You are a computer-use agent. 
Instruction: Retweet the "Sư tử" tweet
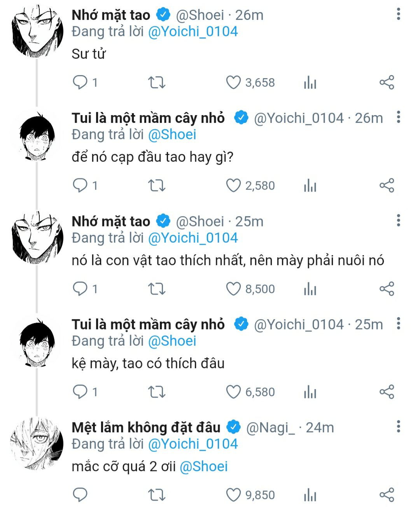coord(157,82)
